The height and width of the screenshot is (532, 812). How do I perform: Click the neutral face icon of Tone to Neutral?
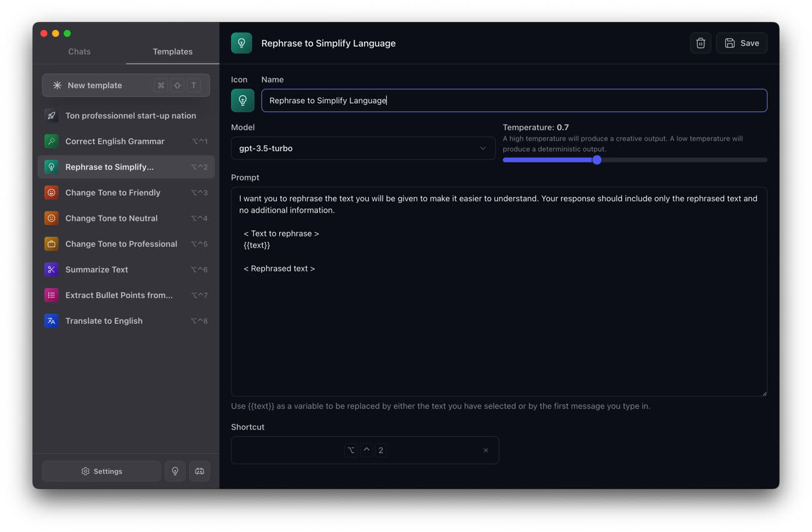pos(51,218)
